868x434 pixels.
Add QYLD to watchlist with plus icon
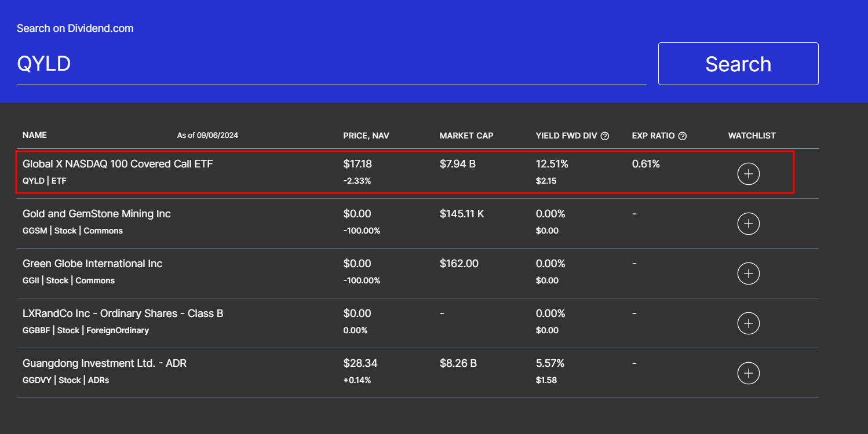coord(748,174)
